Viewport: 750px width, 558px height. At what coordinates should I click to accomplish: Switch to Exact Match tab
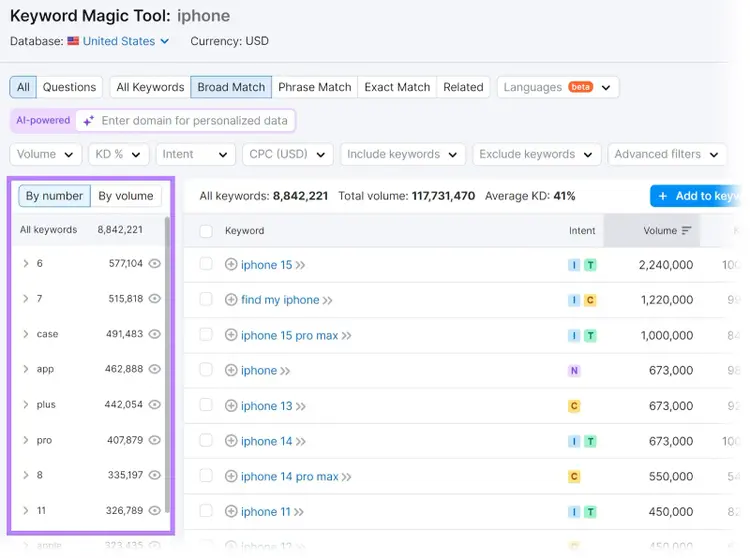coord(397,88)
